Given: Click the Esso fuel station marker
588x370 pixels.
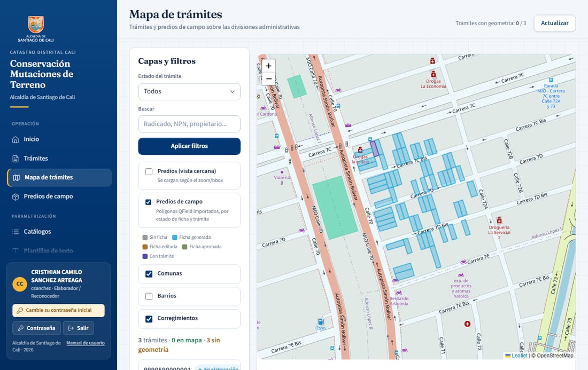Looking at the screenshot, I should click(x=321, y=322).
